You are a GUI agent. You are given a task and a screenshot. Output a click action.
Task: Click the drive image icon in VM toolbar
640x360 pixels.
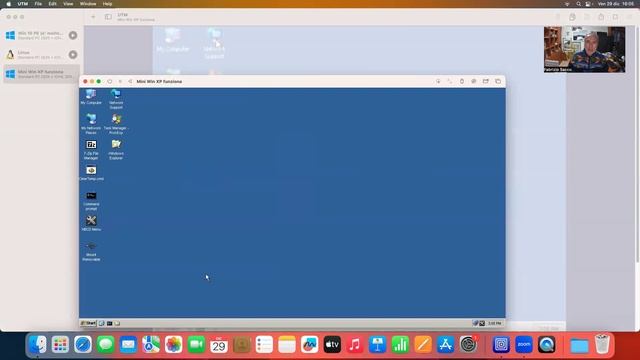(473, 82)
